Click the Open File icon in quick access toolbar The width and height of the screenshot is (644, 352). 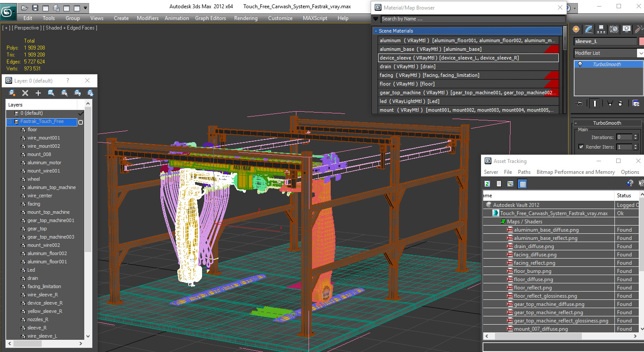tap(25, 8)
